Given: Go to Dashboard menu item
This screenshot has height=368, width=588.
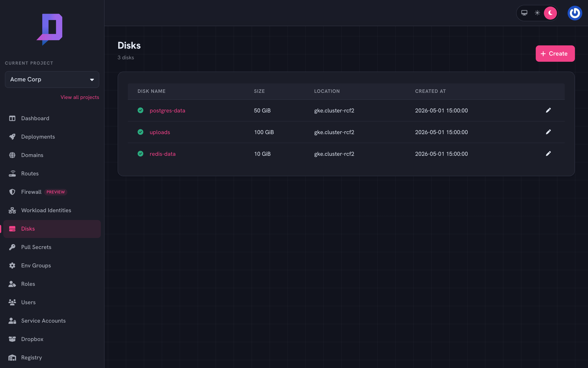Looking at the screenshot, I should pos(52,118).
